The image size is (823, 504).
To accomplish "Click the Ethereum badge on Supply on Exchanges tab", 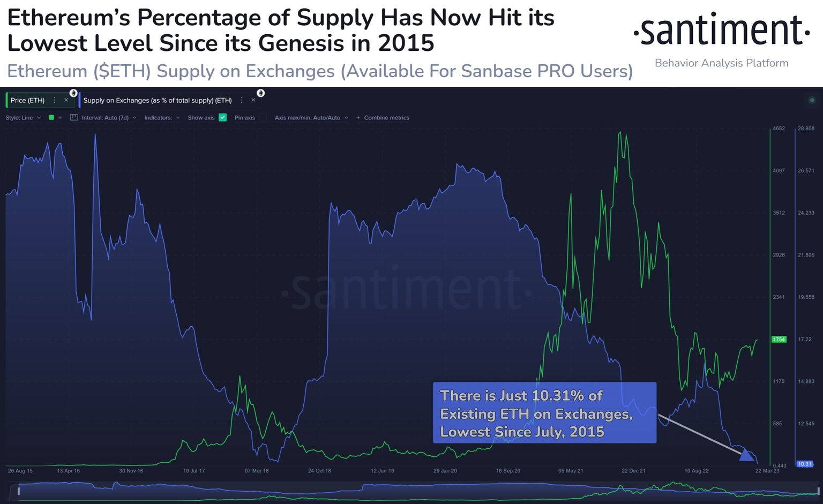I will (260, 93).
